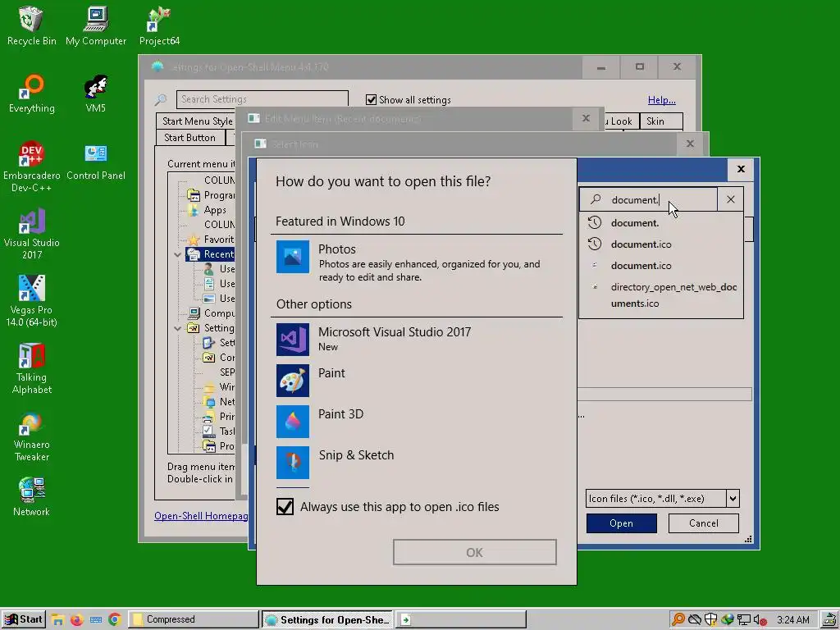Collapse the Recent documents tree node
The image size is (840, 630).
tap(178, 254)
